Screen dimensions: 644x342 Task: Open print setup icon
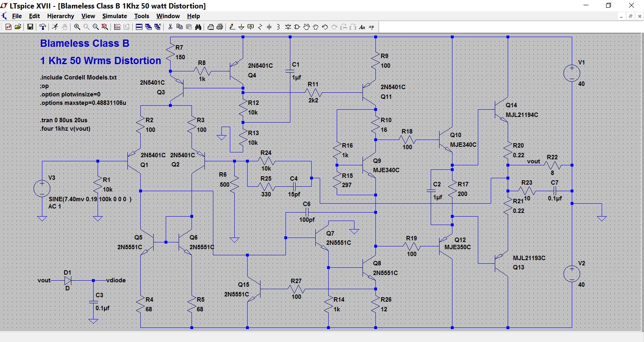[x=210, y=27]
